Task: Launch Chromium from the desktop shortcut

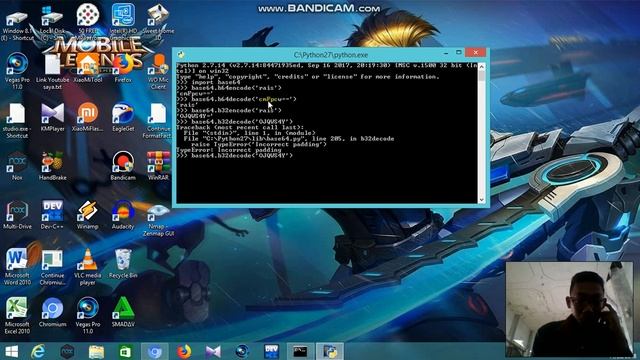Action: click(52, 313)
